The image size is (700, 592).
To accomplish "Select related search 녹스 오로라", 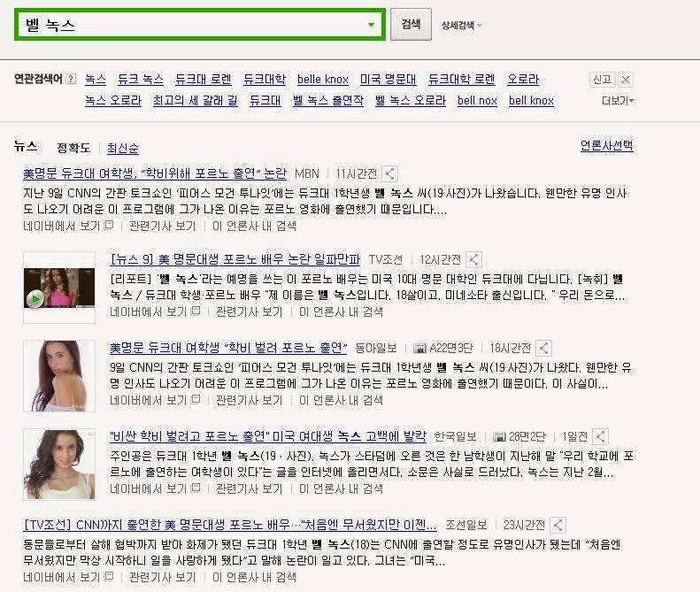I will [113, 101].
